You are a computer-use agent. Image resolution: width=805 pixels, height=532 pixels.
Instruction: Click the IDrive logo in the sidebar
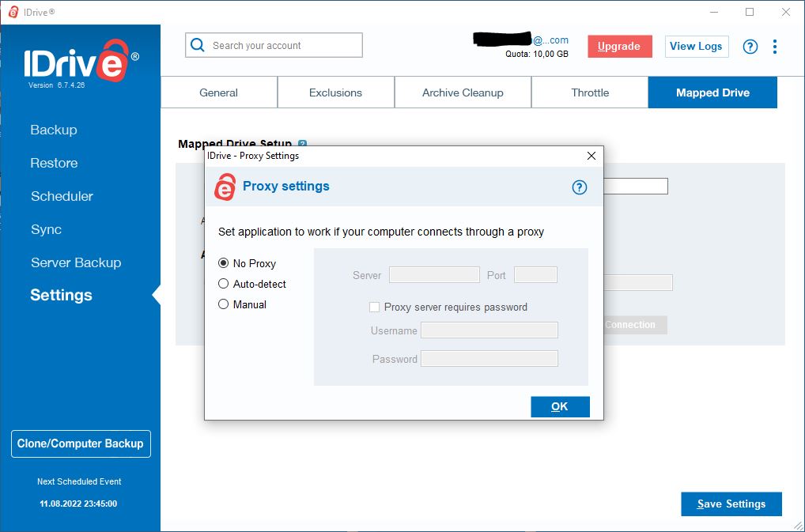(81, 62)
